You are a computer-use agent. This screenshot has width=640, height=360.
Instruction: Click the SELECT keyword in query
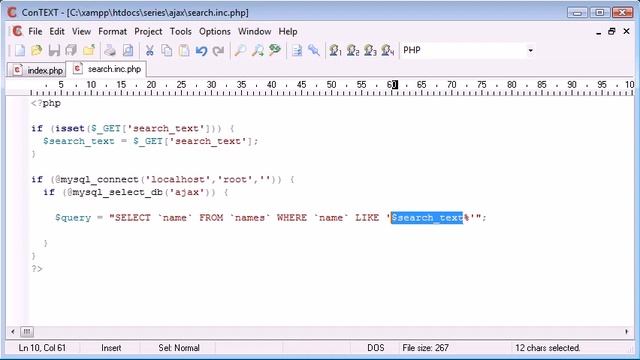point(133,218)
